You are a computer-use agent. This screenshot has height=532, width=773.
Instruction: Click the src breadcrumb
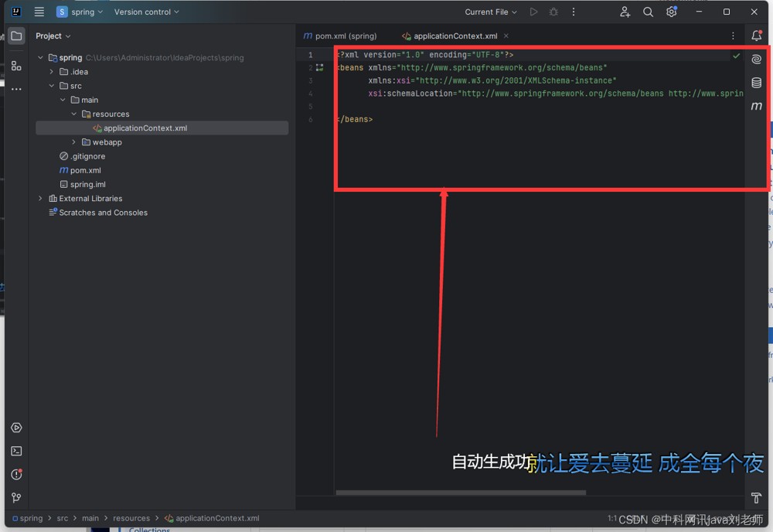pos(63,518)
